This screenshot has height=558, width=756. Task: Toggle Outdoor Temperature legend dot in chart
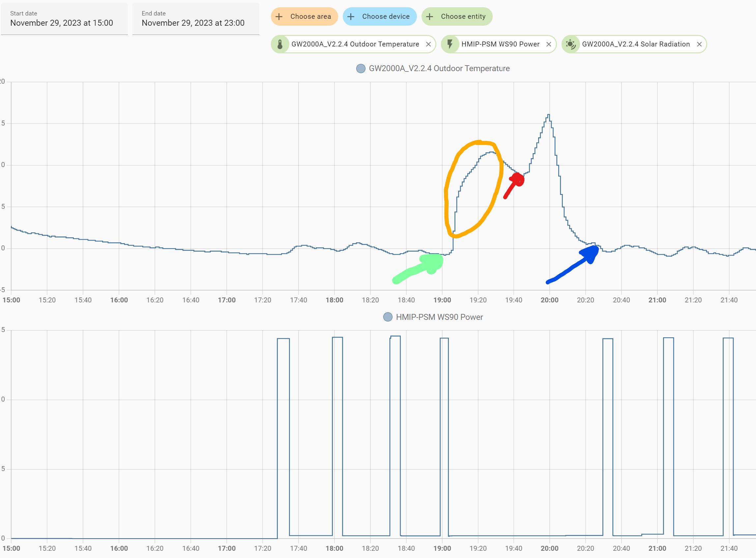tap(361, 69)
